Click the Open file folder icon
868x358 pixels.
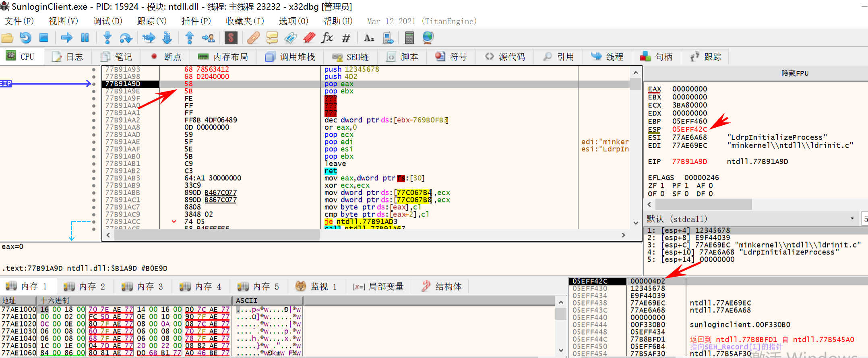coord(7,38)
